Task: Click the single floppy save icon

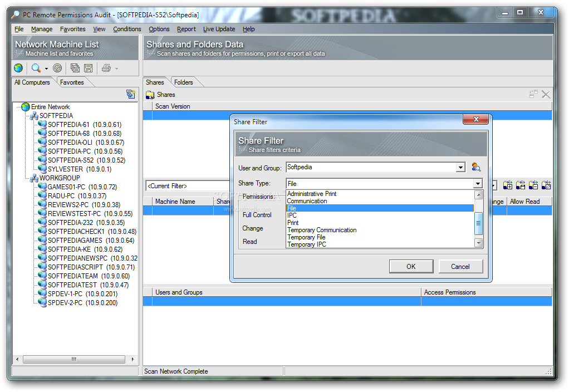Action: pos(88,68)
